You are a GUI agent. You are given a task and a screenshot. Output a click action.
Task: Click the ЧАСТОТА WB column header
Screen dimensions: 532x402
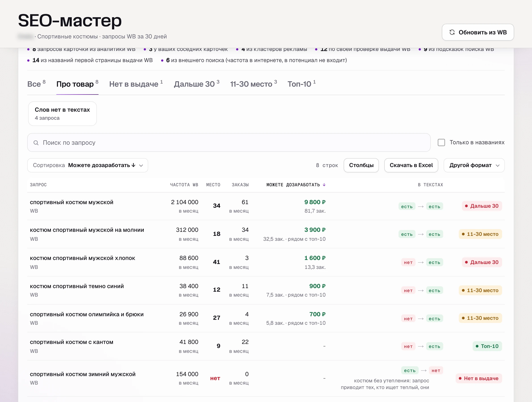coord(184,185)
